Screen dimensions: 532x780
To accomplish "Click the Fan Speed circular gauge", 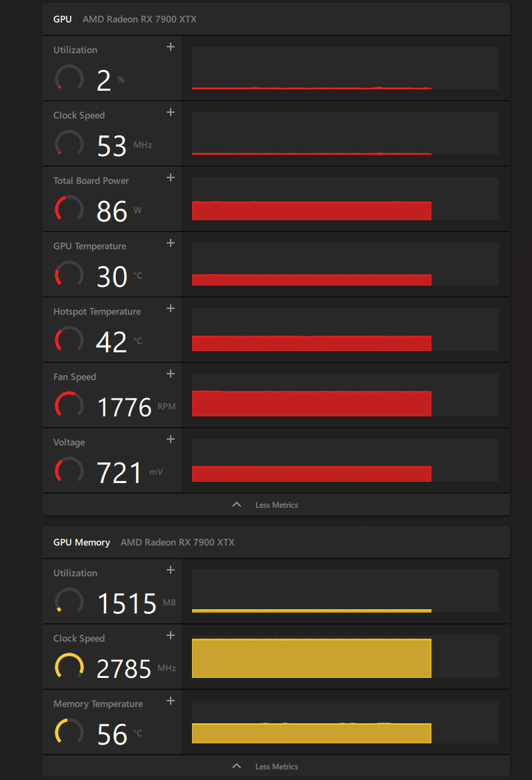I will click(69, 406).
